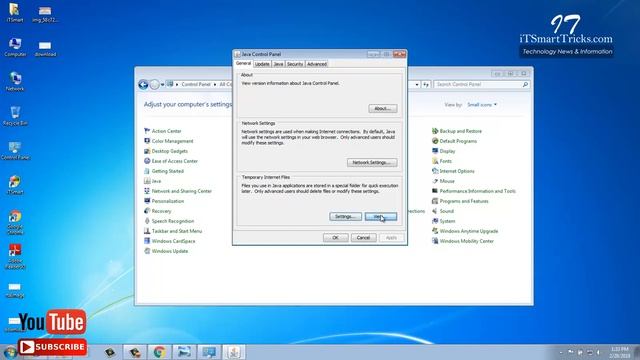Click the Control Panel forward arrow
The height and width of the screenshot is (360, 640).
click(x=154, y=84)
